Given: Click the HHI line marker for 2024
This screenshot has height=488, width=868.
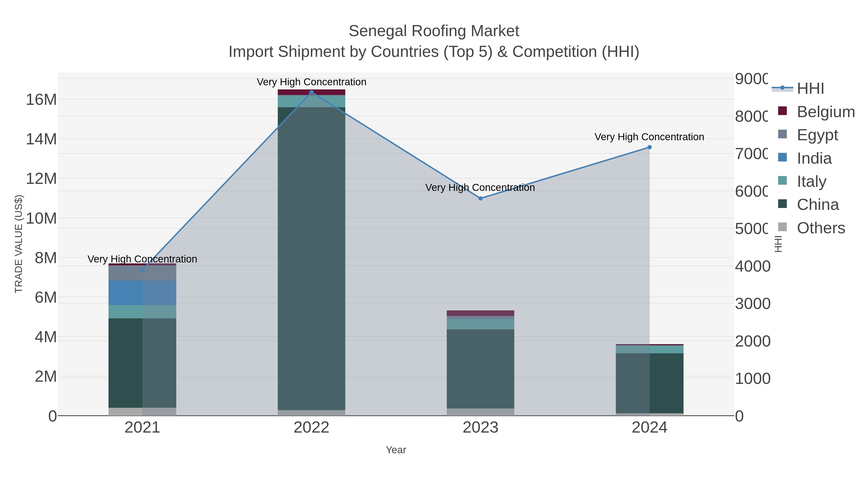Looking at the screenshot, I should (x=650, y=147).
